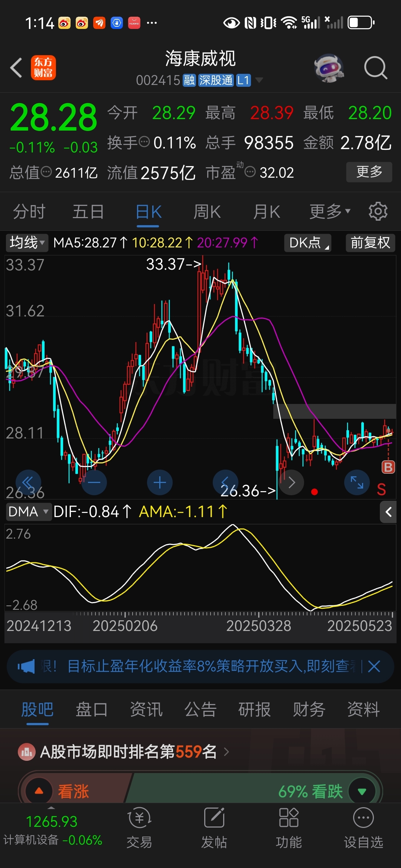Tap 设自选 add-to-watchlist icon
Image resolution: width=401 pixels, height=868 pixels.
pos(363,817)
